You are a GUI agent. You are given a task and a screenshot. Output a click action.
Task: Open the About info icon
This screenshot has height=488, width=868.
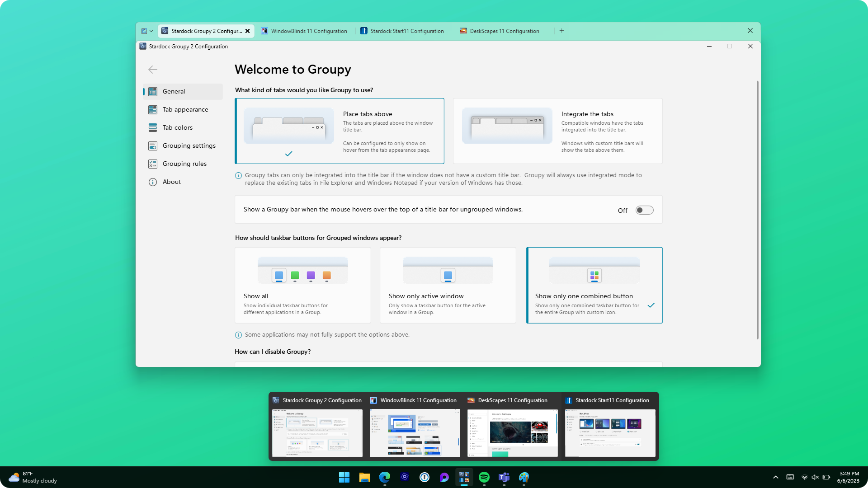153,182
